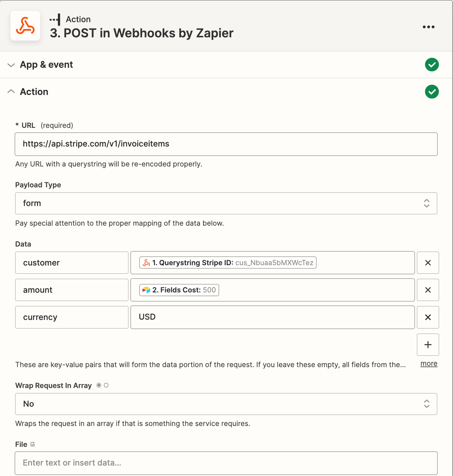Open the Wrap Request In Array dropdown
453x476 pixels.
pos(226,404)
